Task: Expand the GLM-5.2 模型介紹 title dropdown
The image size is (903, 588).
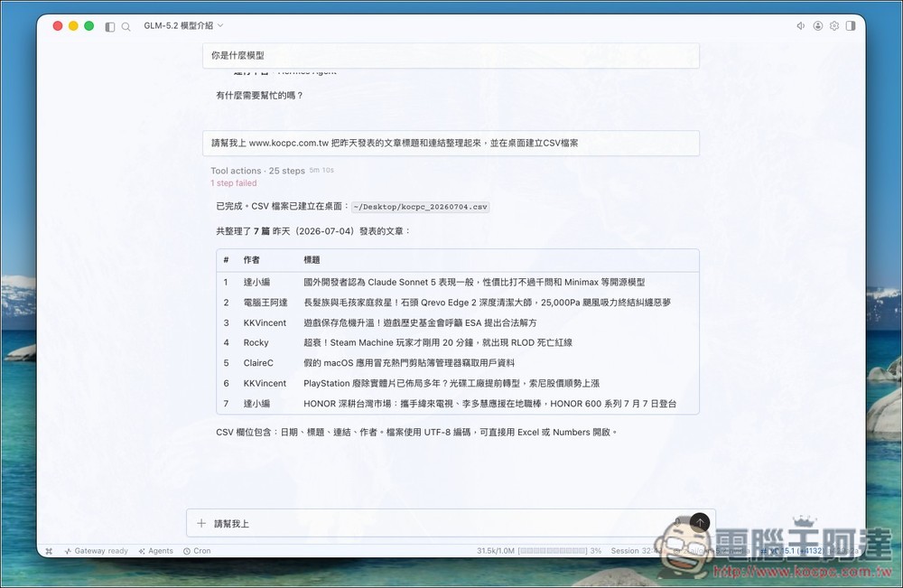Action: [183, 25]
